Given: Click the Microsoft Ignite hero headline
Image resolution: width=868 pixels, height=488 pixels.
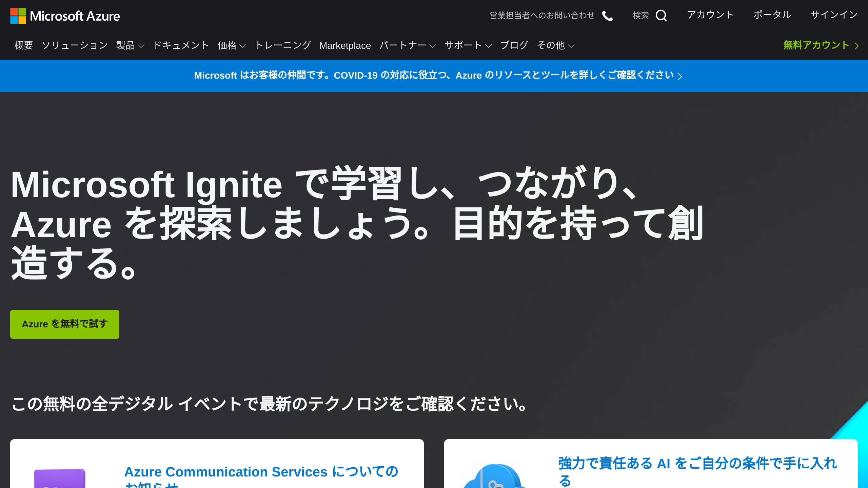Looking at the screenshot, I should 357,224.
